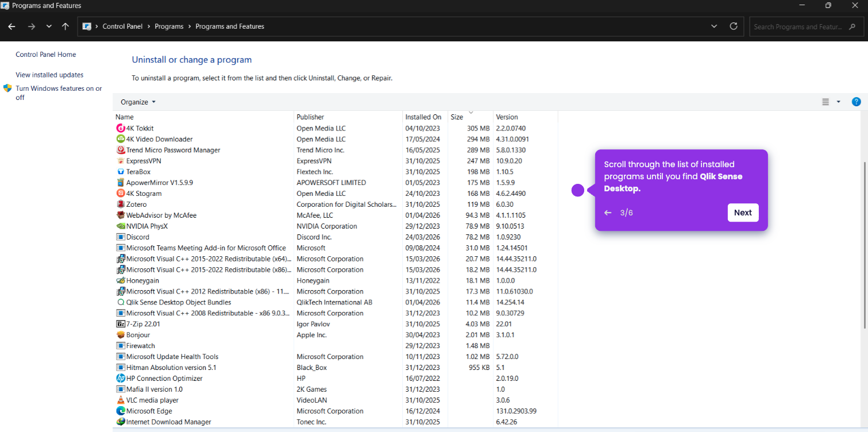Open the View installed updates link
The width and height of the screenshot is (868, 432).
[x=49, y=75]
